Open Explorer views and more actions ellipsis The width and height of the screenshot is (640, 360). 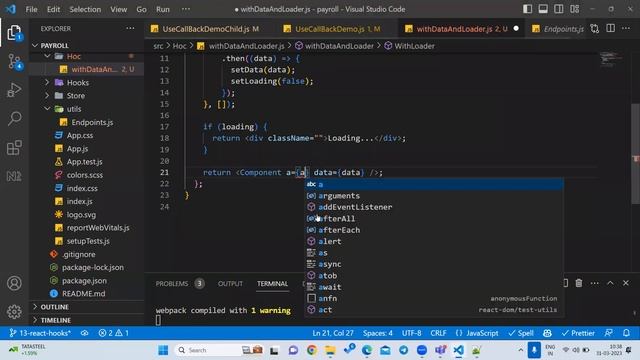pyautogui.click(x=130, y=29)
